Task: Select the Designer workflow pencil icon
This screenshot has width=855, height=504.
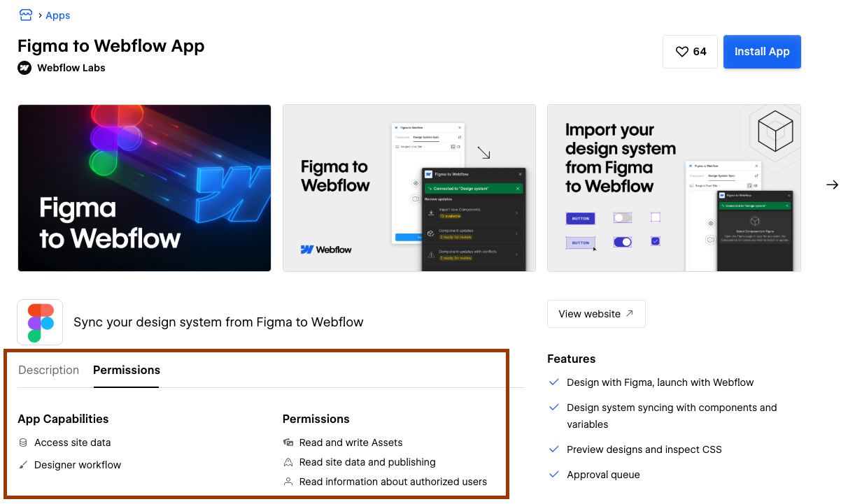Action: coord(24,465)
